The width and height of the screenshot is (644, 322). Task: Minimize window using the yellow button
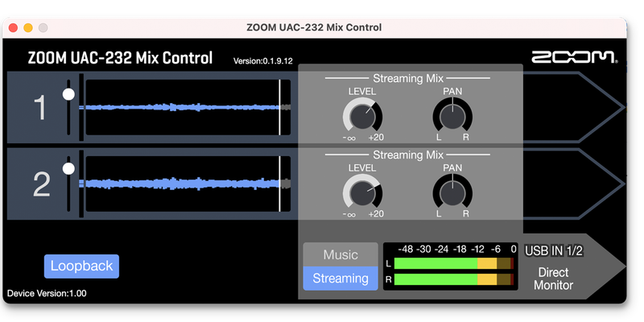[x=27, y=27]
